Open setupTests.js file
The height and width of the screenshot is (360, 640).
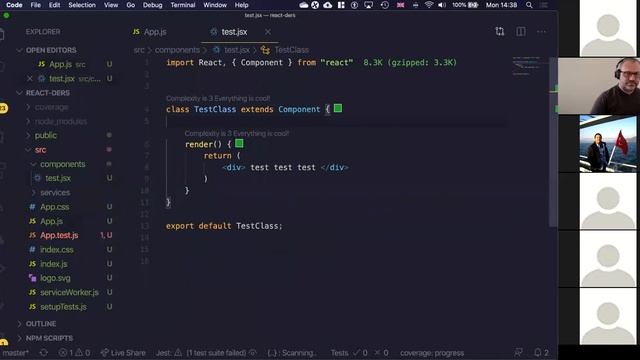pos(63,307)
